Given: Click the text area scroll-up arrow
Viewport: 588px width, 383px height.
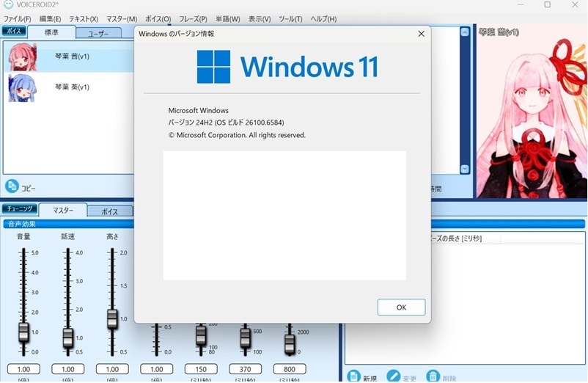Looking at the screenshot, I should (x=465, y=32).
